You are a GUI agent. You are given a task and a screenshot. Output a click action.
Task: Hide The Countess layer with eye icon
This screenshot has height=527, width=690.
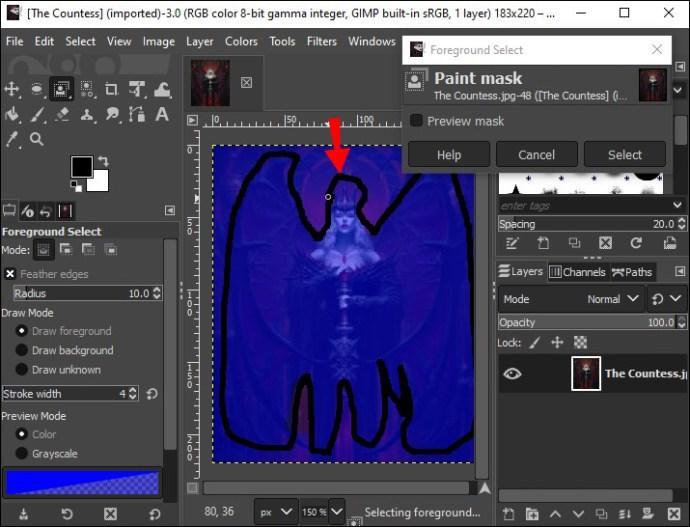click(x=512, y=374)
